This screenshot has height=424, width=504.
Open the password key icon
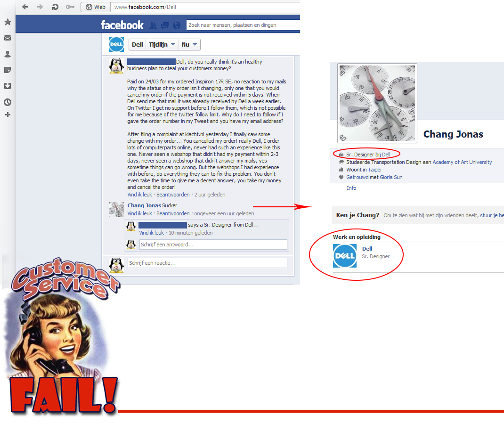pos(70,7)
